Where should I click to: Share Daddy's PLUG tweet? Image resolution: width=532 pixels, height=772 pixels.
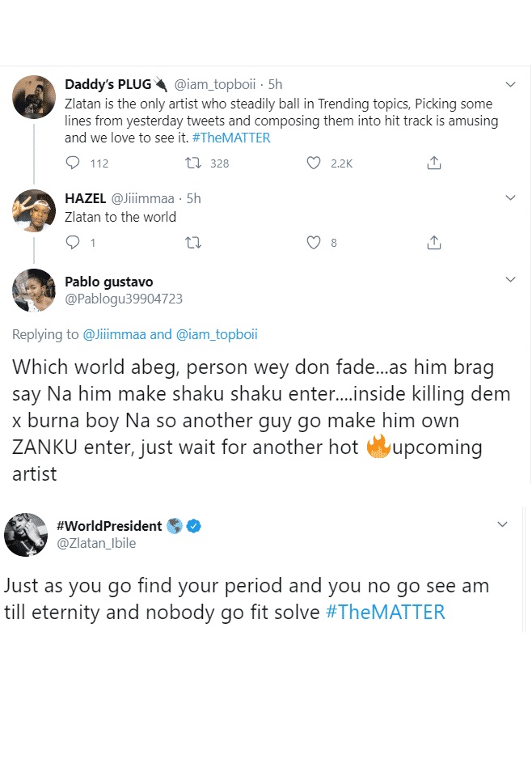click(433, 163)
